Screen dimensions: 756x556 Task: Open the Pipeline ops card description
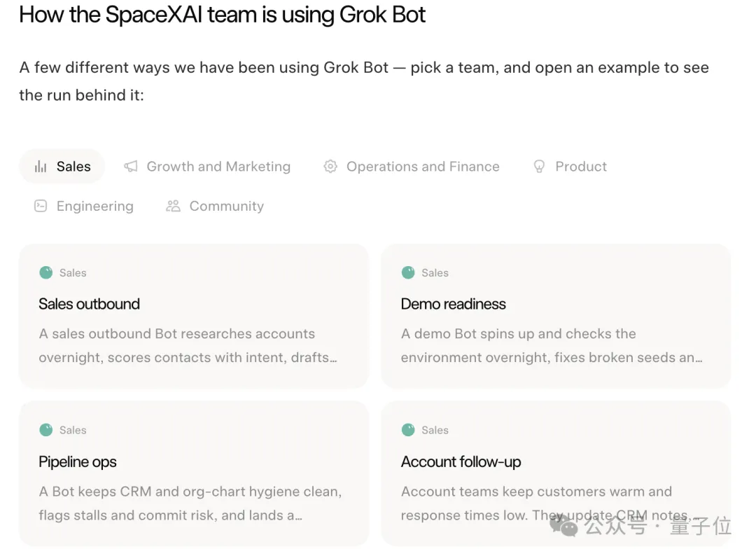pyautogui.click(x=190, y=503)
